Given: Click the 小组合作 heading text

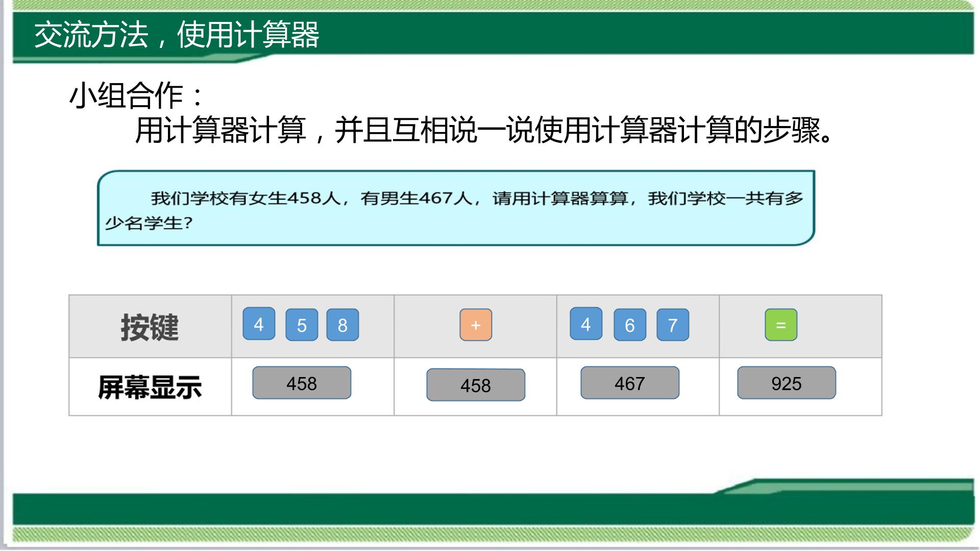Looking at the screenshot, I should 136,95.
